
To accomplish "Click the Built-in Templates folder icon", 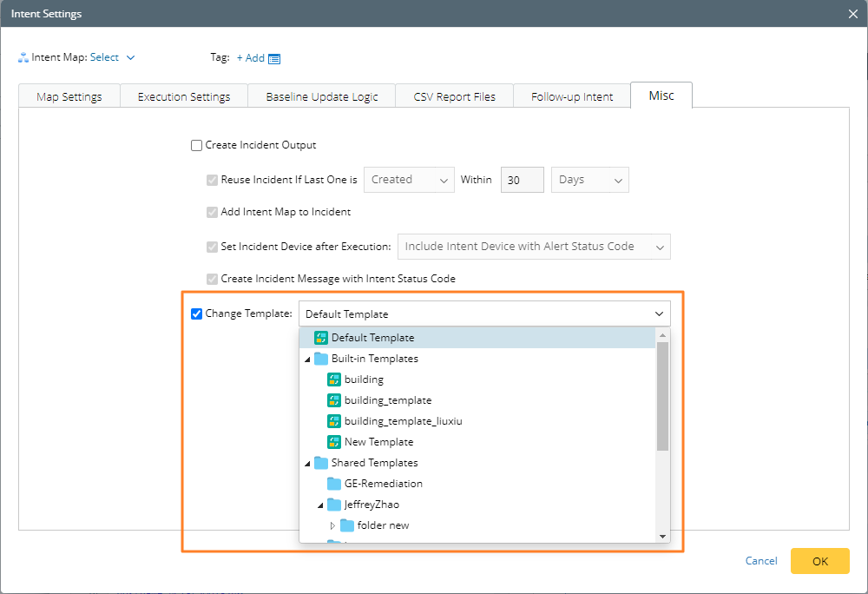I will click(x=320, y=359).
